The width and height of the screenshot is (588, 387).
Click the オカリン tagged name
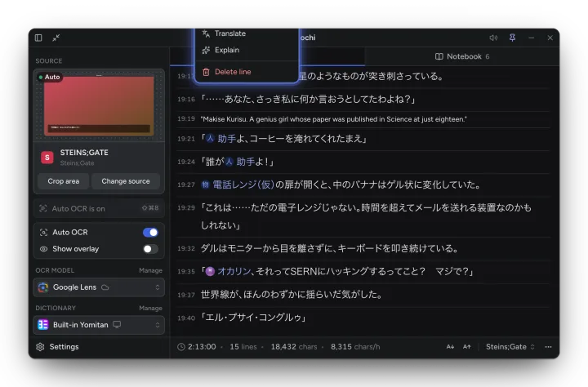tap(234, 272)
